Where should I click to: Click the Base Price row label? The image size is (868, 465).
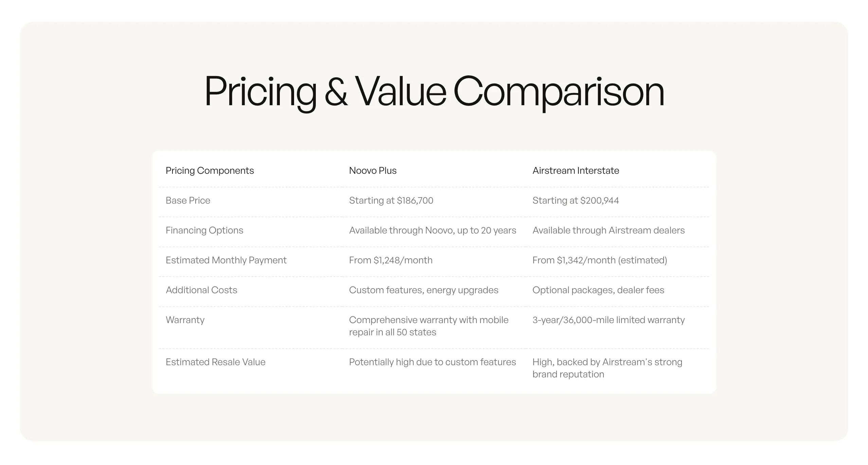pos(188,200)
